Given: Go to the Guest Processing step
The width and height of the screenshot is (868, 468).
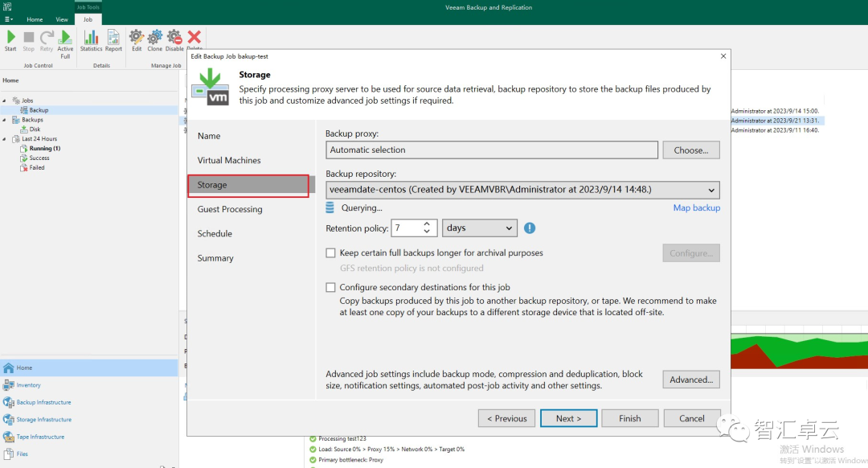Looking at the screenshot, I should click(230, 209).
